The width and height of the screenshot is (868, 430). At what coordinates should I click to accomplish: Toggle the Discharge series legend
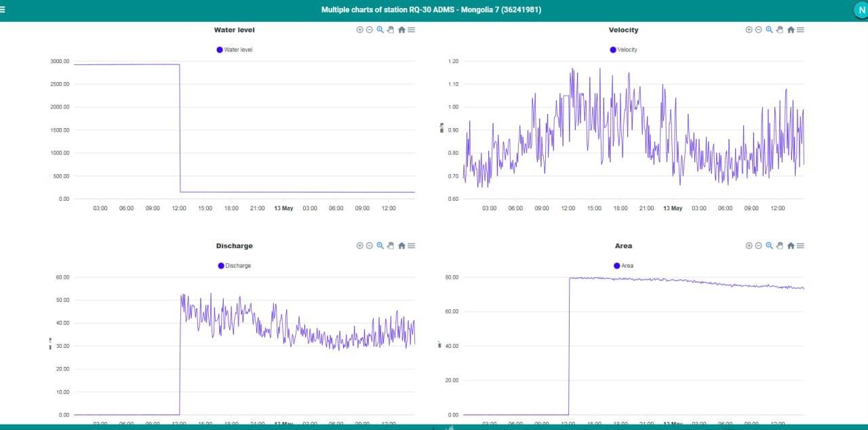pos(235,266)
